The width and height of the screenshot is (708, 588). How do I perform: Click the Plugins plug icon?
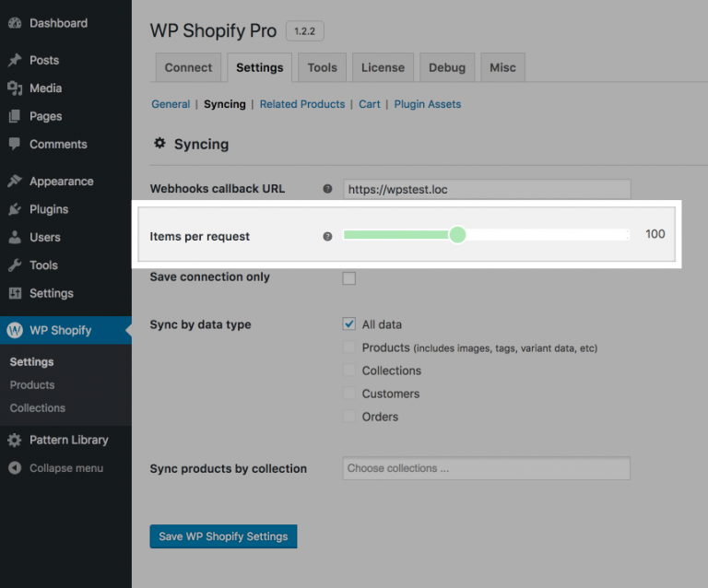[15, 209]
